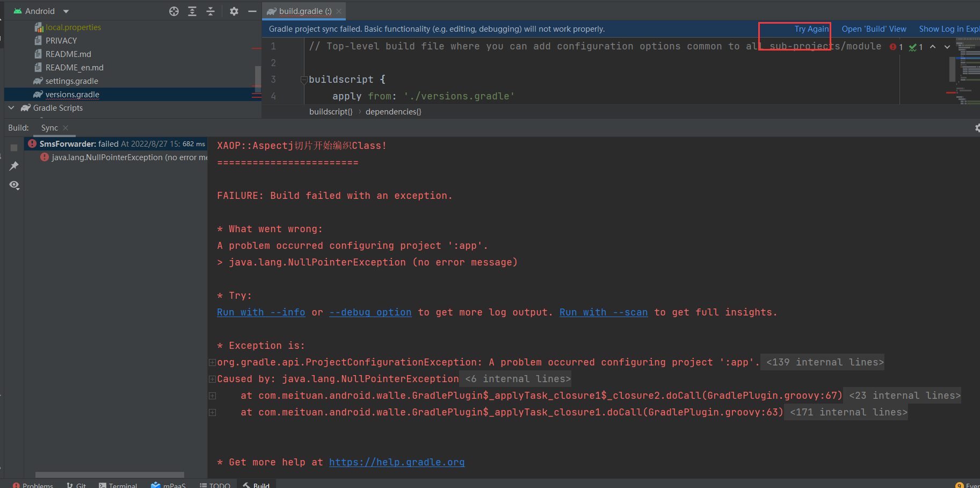980x488 pixels.
Task: Click the Try Again link
Action: click(x=811, y=28)
